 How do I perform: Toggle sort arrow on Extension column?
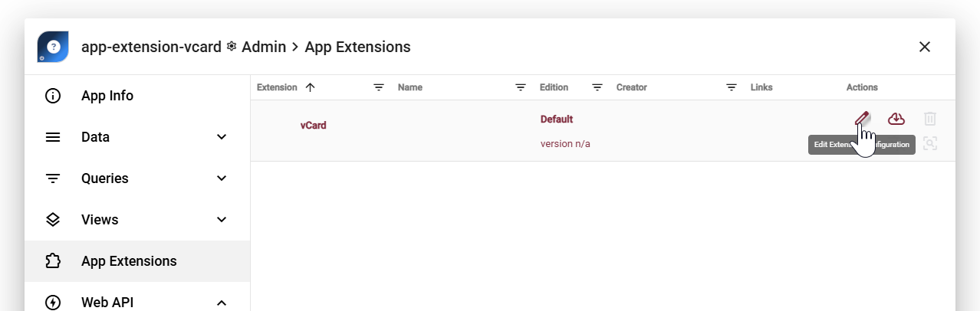[310, 87]
